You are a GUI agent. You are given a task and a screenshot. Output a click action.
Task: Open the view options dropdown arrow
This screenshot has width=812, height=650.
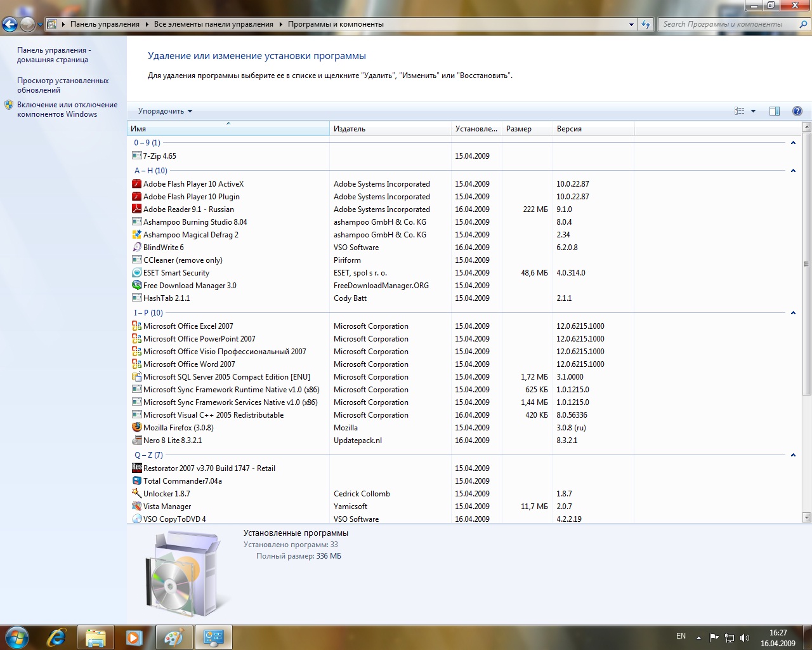[x=753, y=111]
